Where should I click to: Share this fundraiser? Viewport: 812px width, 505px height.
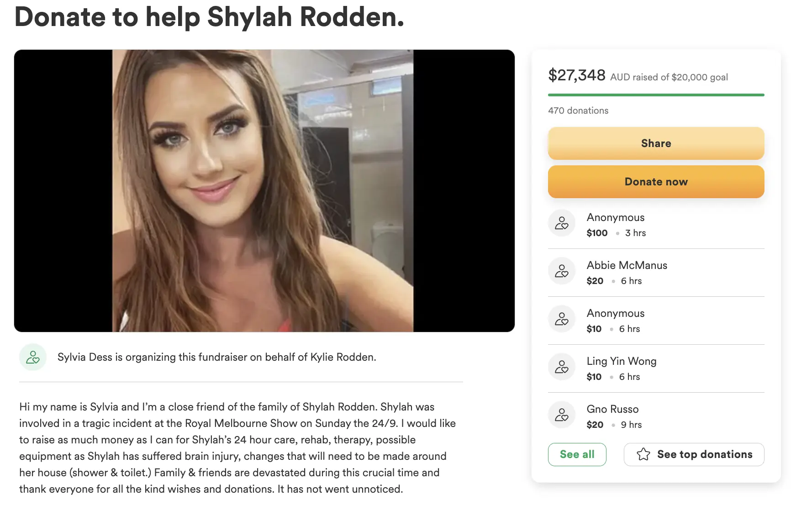coord(656,143)
